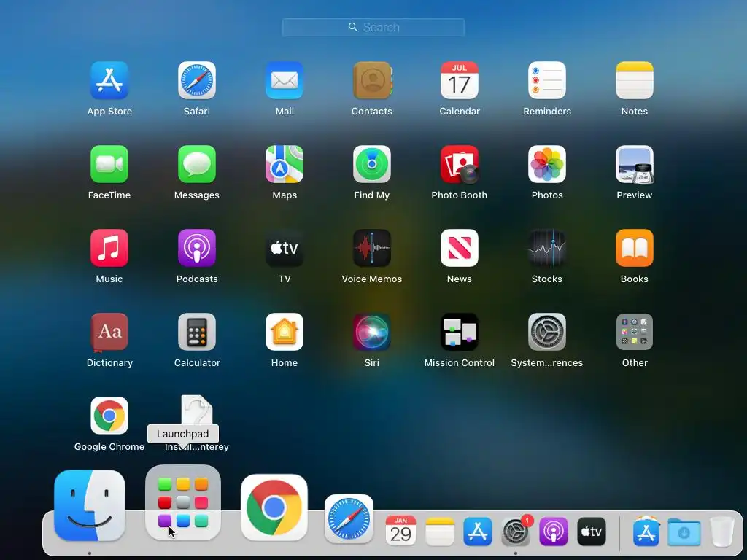Launch the TV app from the grid
The height and width of the screenshot is (560, 747).
pos(285,248)
